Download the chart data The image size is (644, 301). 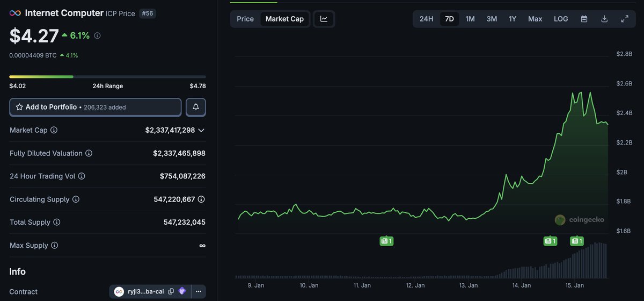click(604, 19)
